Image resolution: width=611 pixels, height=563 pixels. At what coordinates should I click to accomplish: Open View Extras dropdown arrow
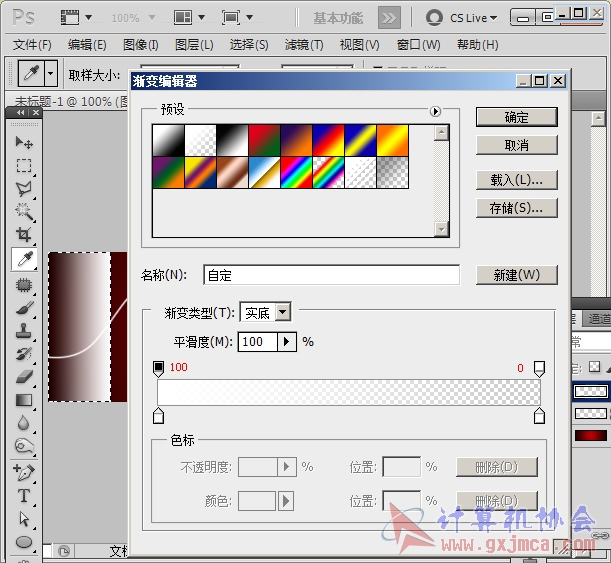click(x=88, y=17)
